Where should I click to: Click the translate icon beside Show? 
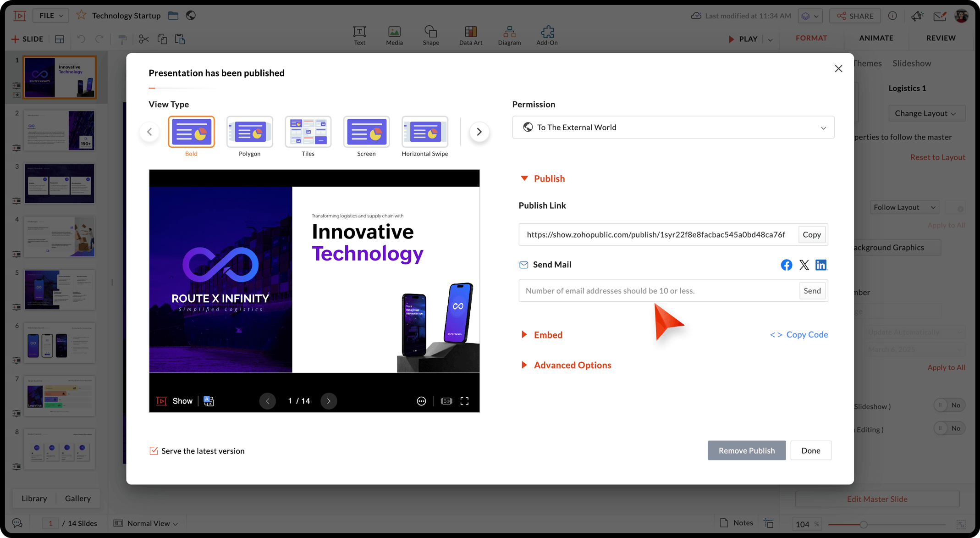(209, 401)
